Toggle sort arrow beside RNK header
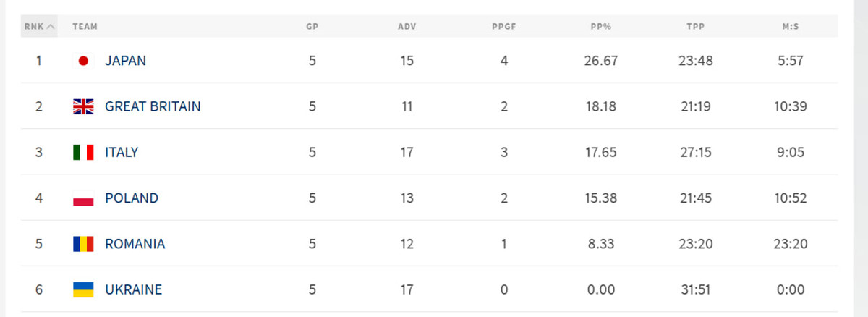The width and height of the screenshot is (868, 317). (51, 27)
